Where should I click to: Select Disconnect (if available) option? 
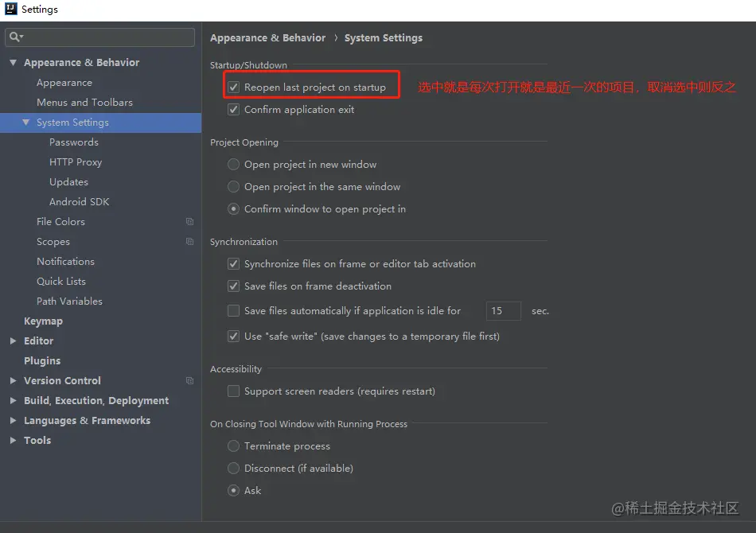click(x=233, y=468)
